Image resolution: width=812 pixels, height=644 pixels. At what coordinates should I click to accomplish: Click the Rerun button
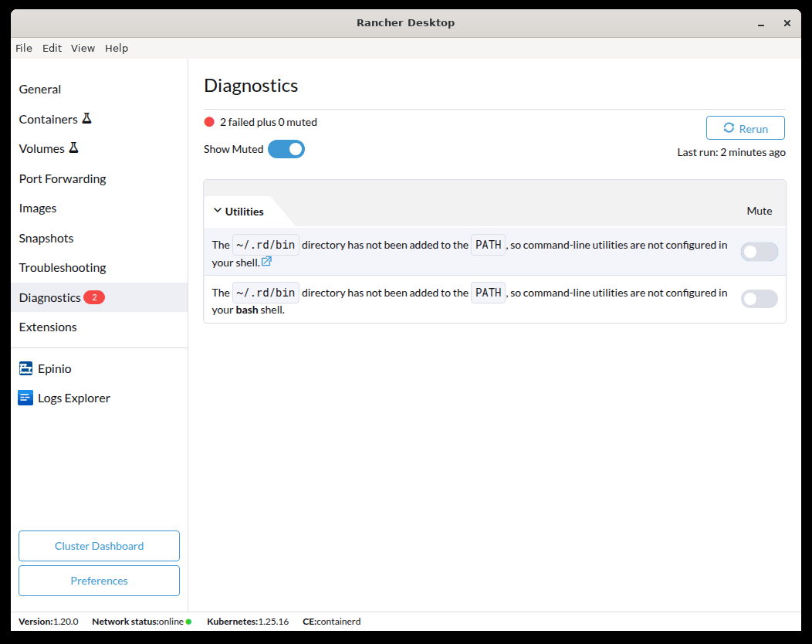coord(745,127)
